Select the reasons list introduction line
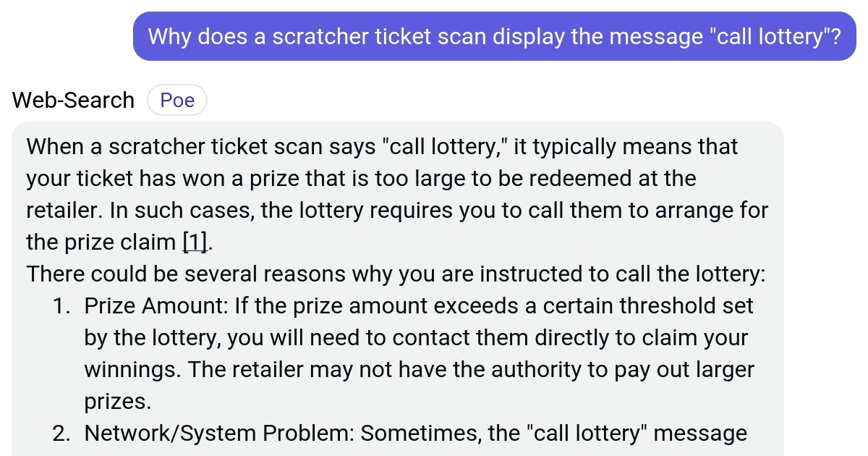 396,274
